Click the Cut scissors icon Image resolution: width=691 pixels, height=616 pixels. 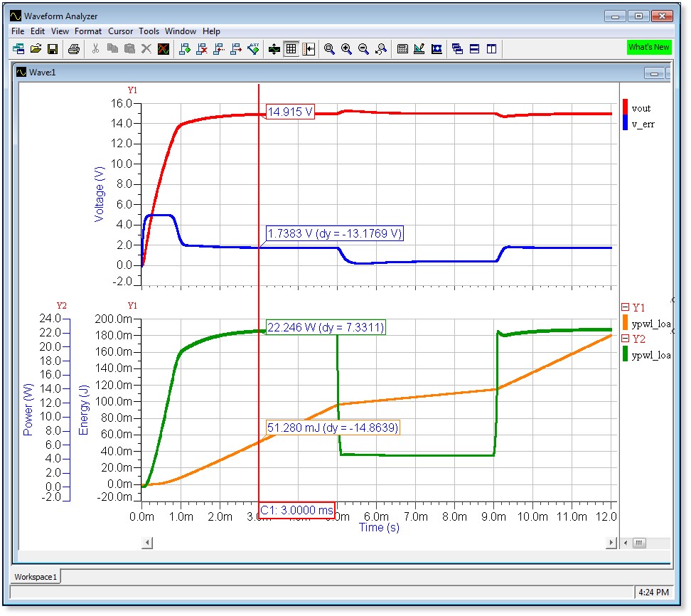(95, 49)
